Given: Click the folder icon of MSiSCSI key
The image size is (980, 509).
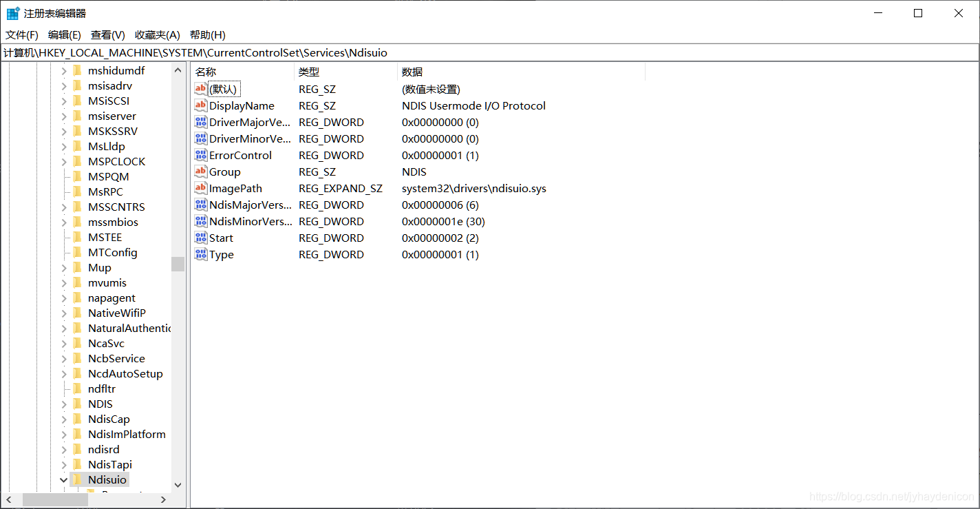Looking at the screenshot, I should 77,101.
